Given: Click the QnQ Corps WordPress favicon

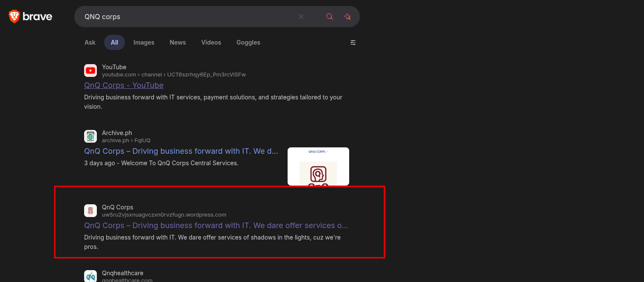Looking at the screenshot, I should [x=90, y=211].
